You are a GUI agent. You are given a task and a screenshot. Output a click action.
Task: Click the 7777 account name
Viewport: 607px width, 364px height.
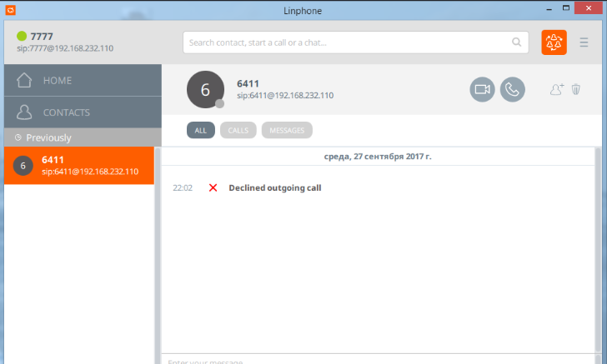tap(42, 37)
